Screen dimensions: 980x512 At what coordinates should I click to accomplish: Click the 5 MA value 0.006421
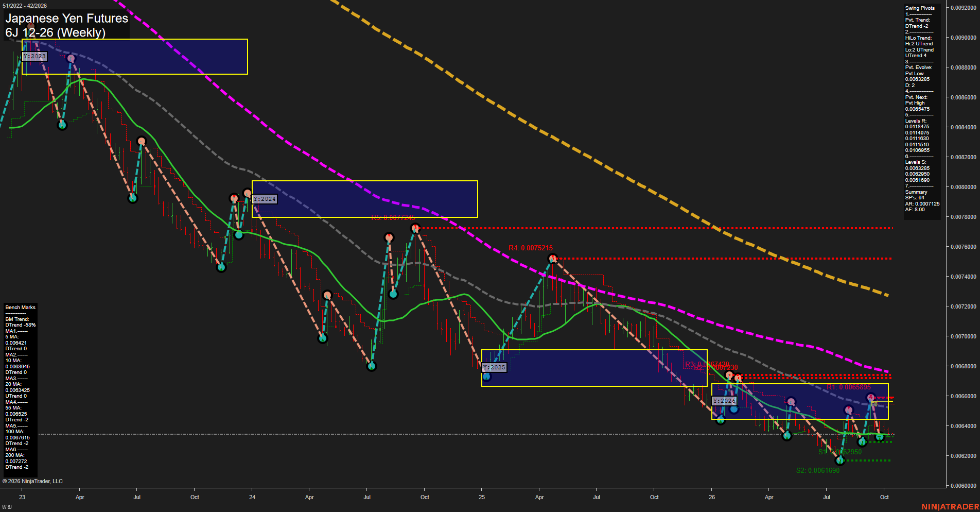(16, 343)
